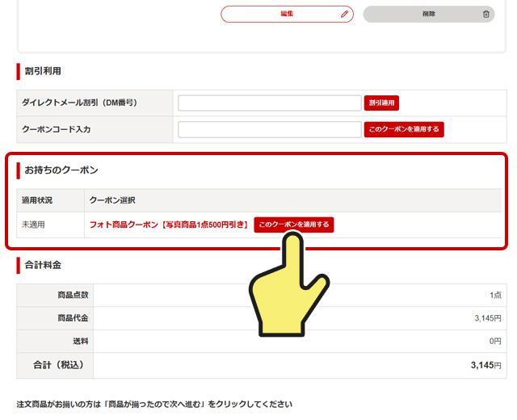This screenshot has height=420, width=517.
Task: Focus the クーポンコード入力 text field
Action: pyautogui.click(x=269, y=129)
